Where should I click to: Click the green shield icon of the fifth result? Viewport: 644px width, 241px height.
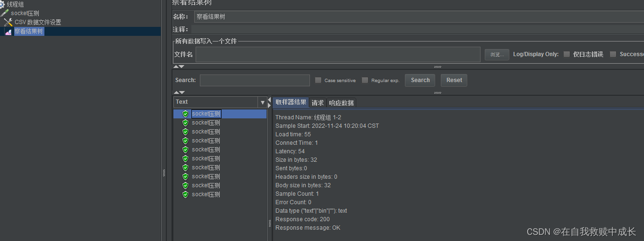click(186, 150)
